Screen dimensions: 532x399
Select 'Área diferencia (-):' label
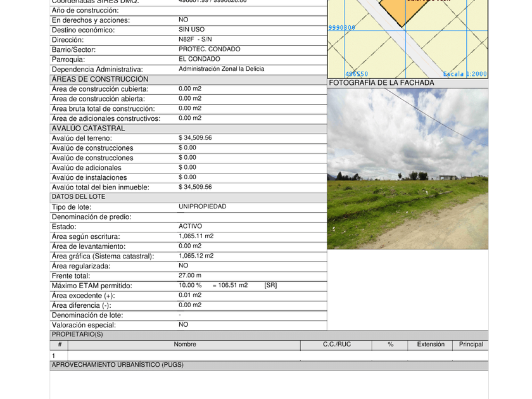click(82, 306)
